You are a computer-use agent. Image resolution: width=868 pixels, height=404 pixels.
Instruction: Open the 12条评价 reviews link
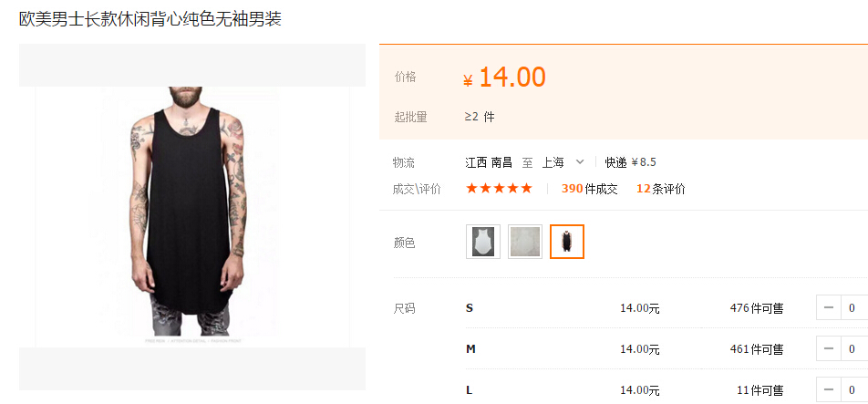pos(661,189)
